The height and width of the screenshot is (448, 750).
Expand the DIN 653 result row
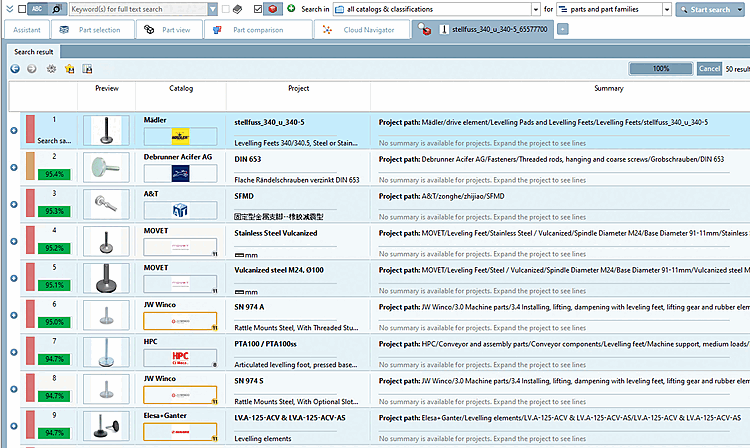pos(14,167)
